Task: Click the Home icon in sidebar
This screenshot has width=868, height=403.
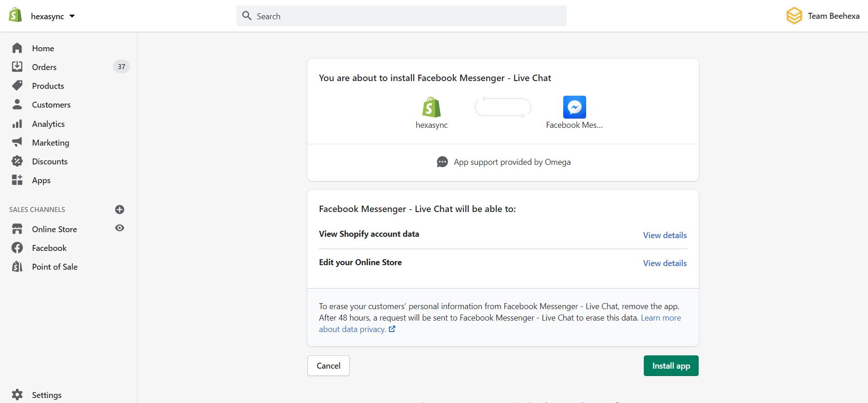Action: (x=17, y=48)
